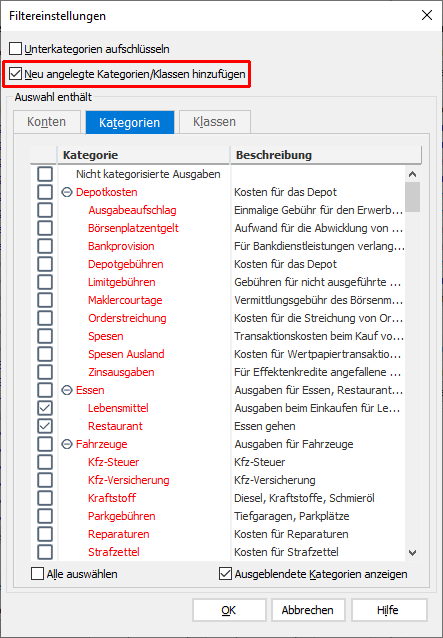Open the Klassen tab
The width and height of the screenshot is (443, 638).
tap(215, 122)
